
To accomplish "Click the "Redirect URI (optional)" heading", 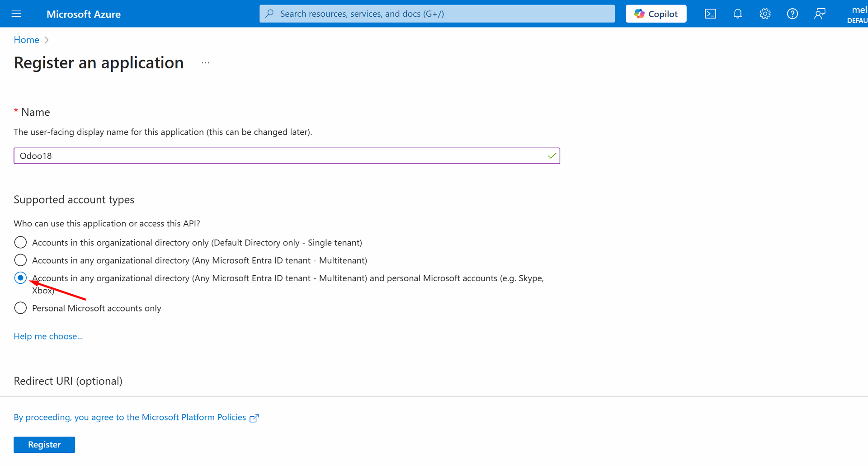I will coord(68,381).
